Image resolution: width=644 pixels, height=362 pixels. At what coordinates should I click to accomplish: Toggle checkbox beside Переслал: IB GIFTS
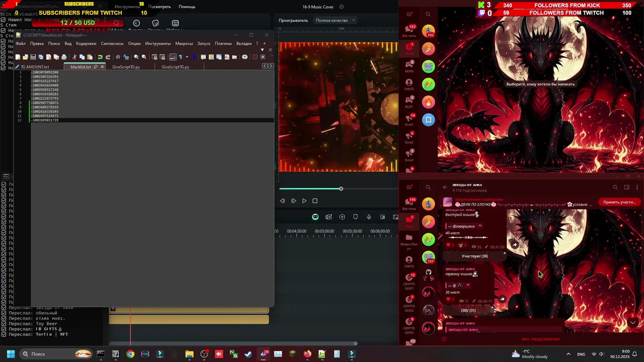[4, 329]
